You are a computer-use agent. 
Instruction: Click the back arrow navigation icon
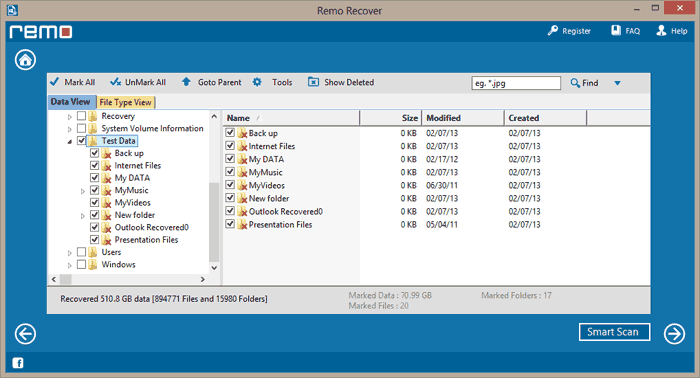[25, 334]
